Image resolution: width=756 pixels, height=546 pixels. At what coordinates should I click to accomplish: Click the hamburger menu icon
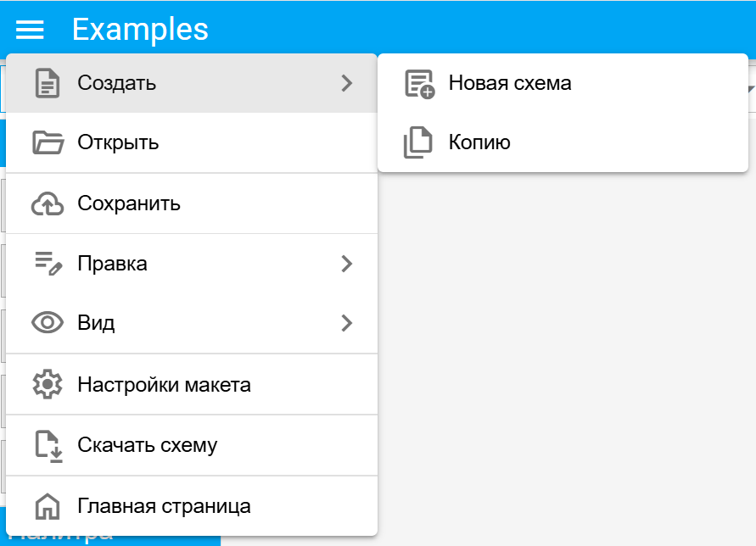click(29, 29)
